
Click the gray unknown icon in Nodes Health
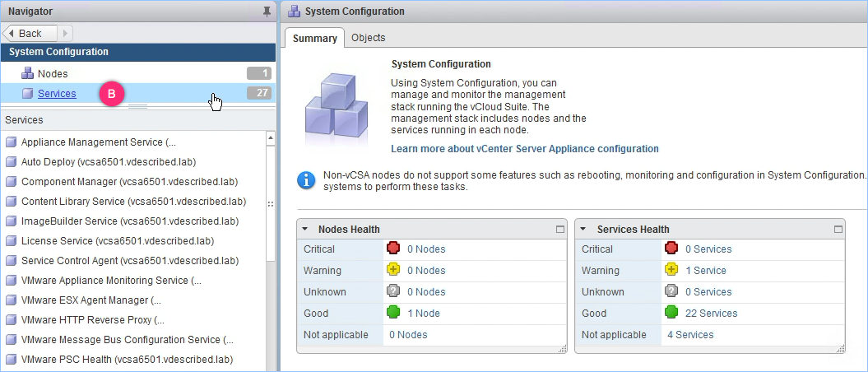point(393,291)
